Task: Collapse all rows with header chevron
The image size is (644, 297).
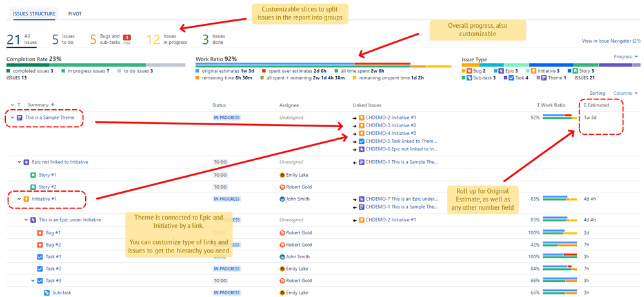Action: coord(12,105)
